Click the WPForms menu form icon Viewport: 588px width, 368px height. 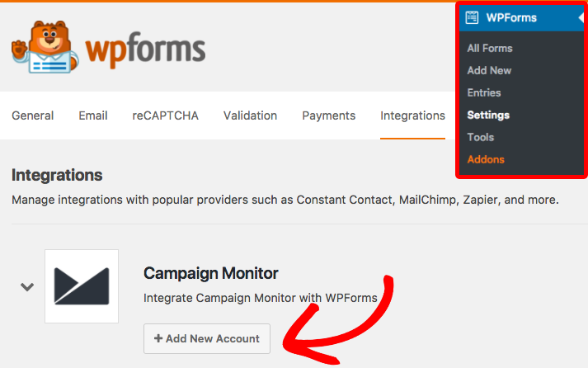pyautogui.click(x=472, y=17)
